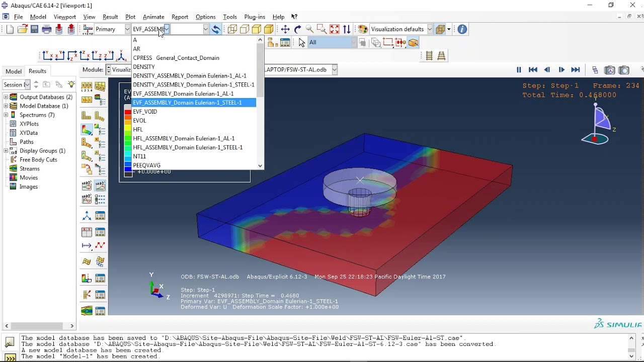Open the blue information query icon
The width and height of the screenshot is (644, 362).
[462, 30]
